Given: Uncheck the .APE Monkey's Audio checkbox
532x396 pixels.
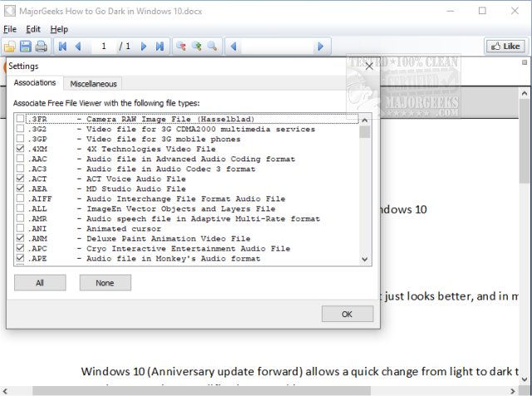Looking at the screenshot, I should tap(20, 258).
